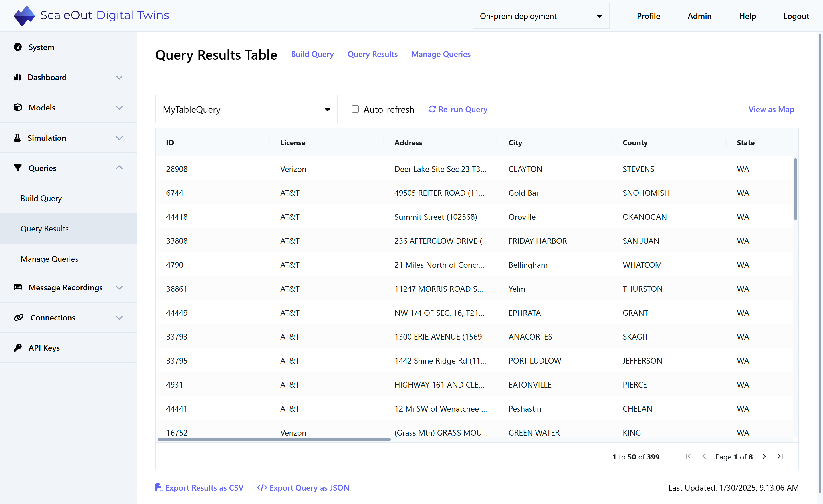Open Manage Queries in the sidebar

pos(68,259)
